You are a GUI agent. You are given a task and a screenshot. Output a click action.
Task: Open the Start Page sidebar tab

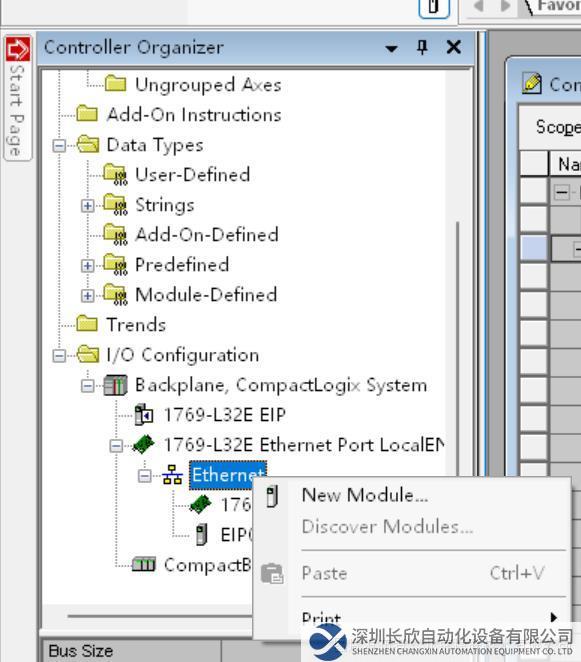point(18,98)
